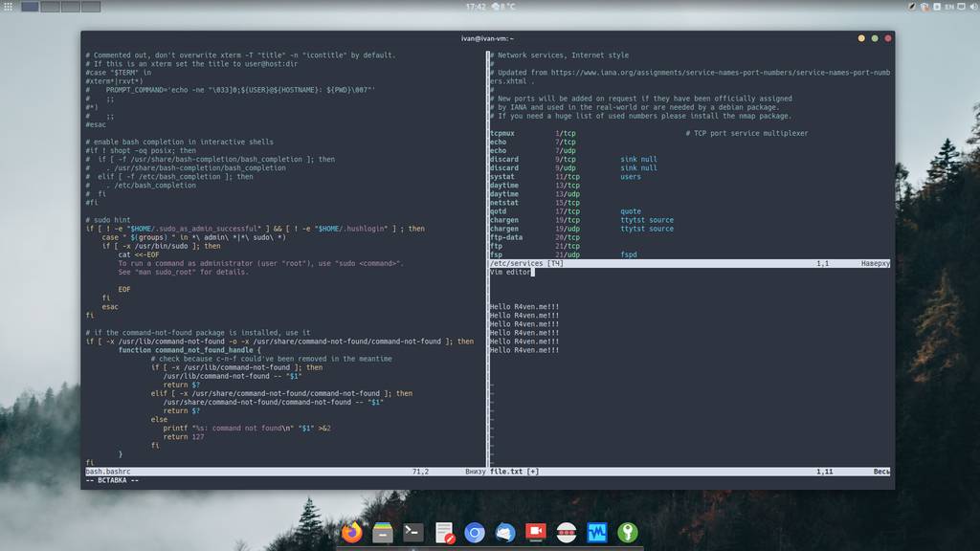The width and height of the screenshot is (980, 551).
Task: Open the text editor with red pencil badge
Action: [442, 533]
